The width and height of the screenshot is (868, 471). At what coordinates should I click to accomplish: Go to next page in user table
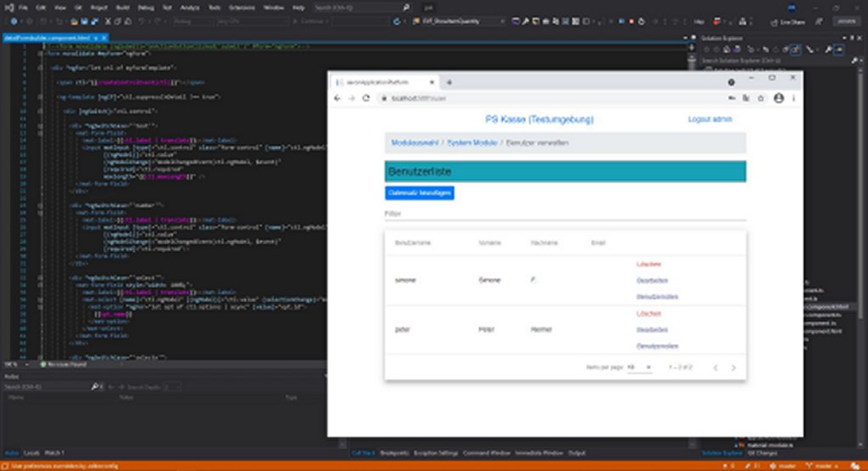(x=733, y=368)
